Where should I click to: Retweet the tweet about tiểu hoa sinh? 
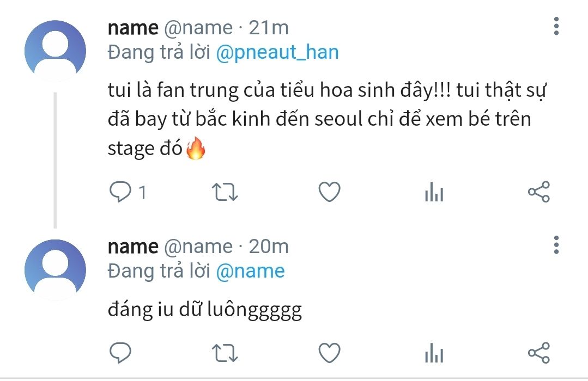[225, 192]
